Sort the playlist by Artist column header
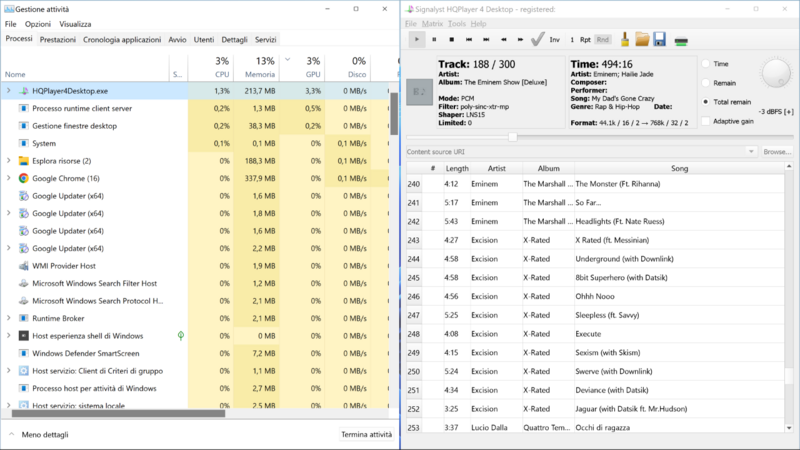The height and width of the screenshot is (450, 800). point(496,168)
